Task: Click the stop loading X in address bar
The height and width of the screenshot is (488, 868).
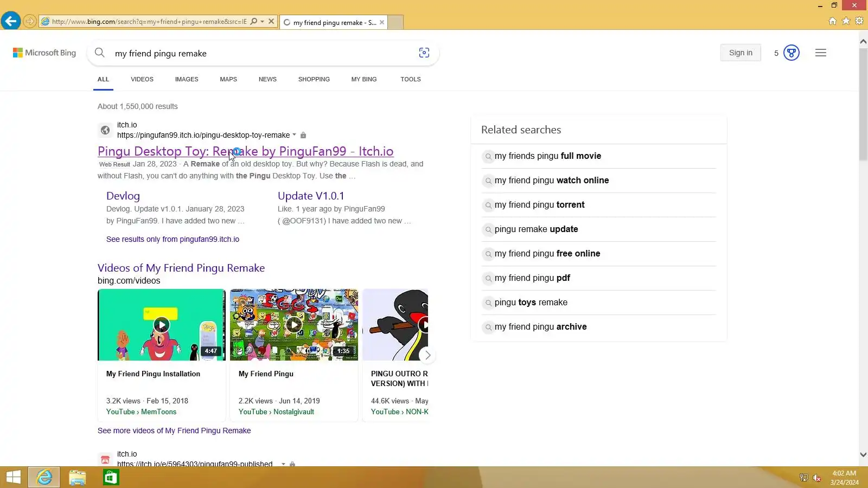Action: click(x=271, y=22)
